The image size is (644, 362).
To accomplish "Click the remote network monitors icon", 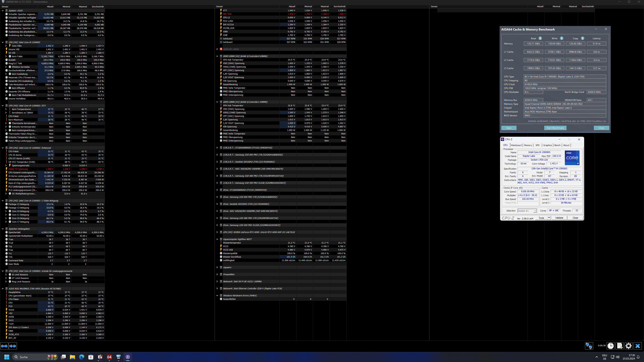I will (589, 346).
